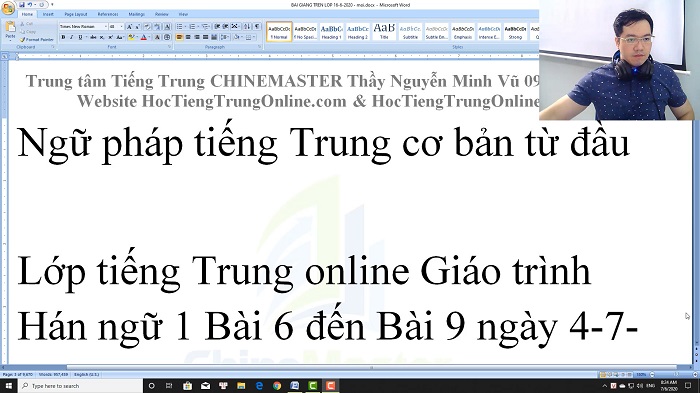The height and width of the screenshot is (393, 700).
Task: Apply the Normal style
Action: pyautogui.click(x=279, y=32)
